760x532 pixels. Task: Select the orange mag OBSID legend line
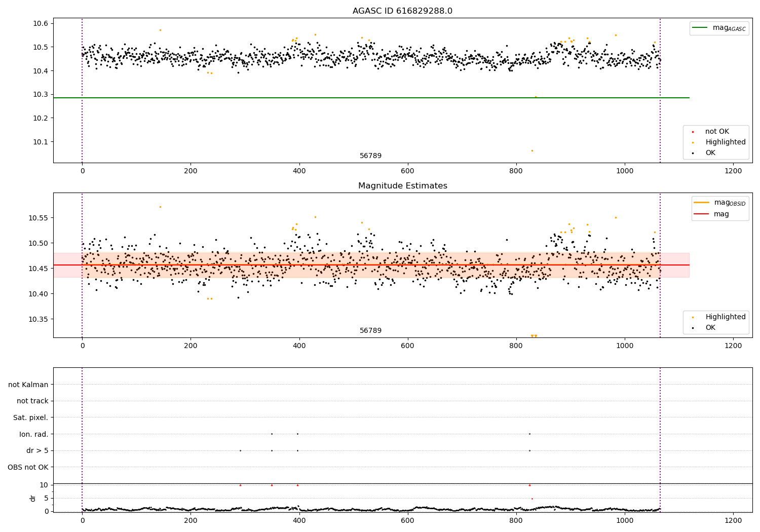point(702,203)
